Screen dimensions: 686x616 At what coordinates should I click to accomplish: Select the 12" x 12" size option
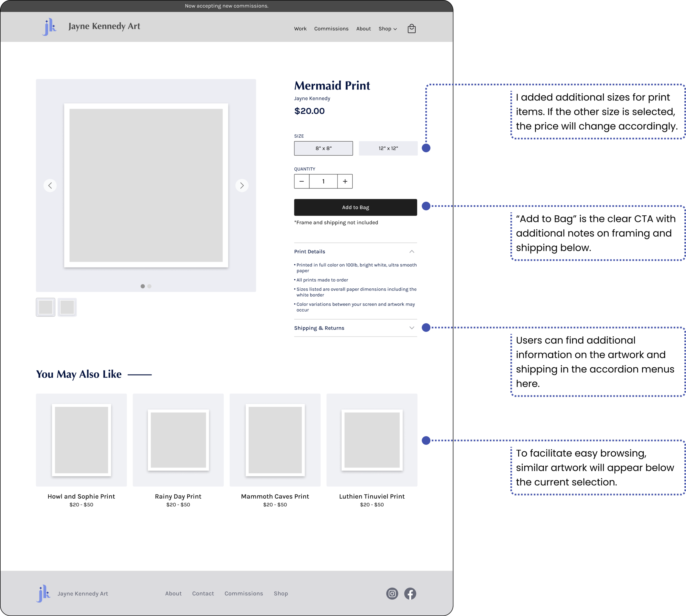point(388,148)
